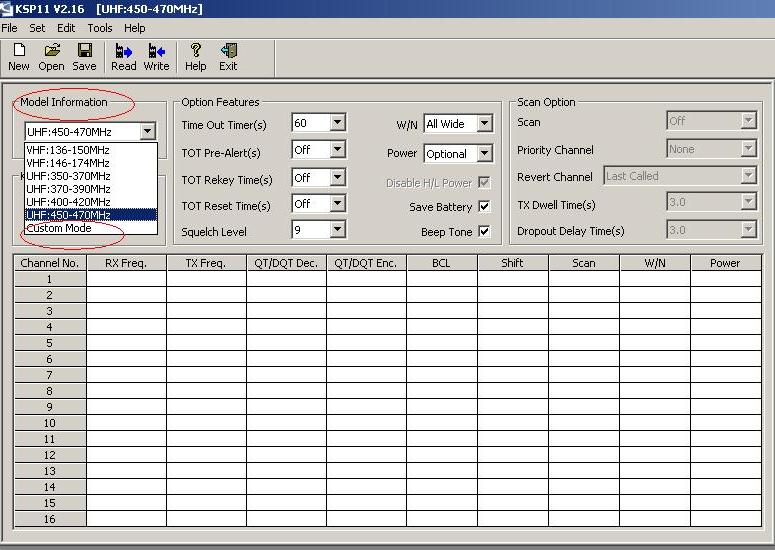775x550 pixels.
Task: Click the Shift column header
Action: pos(513,263)
